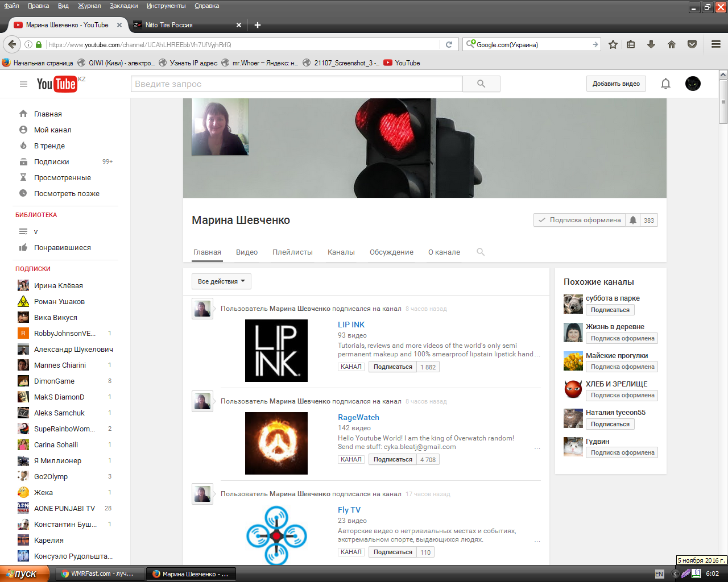Subscribe to the Fly TV channel
The height and width of the screenshot is (582, 728).
[392, 552]
